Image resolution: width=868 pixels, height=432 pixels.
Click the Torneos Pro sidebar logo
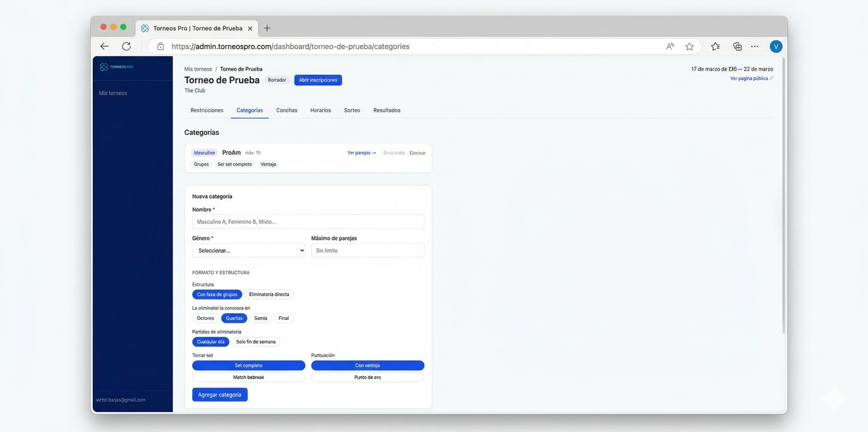click(x=117, y=67)
